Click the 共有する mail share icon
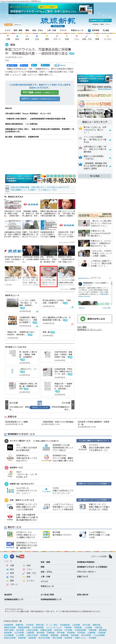Viewport: 116px width, 644px height. (59, 65)
